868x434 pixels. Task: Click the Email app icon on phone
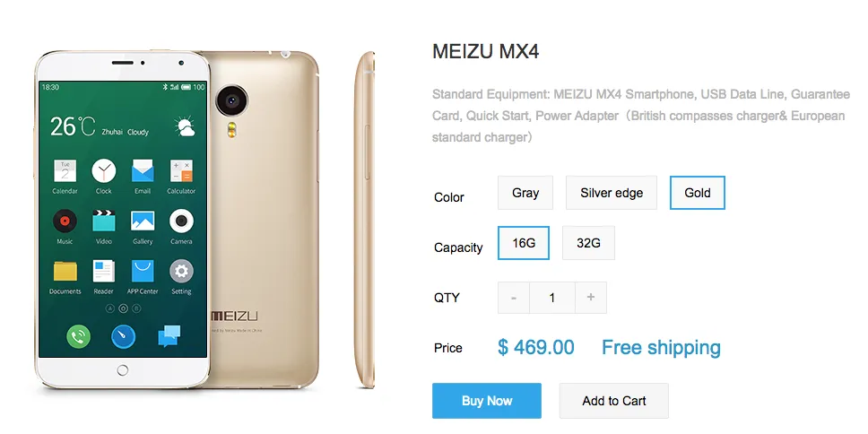[143, 171]
